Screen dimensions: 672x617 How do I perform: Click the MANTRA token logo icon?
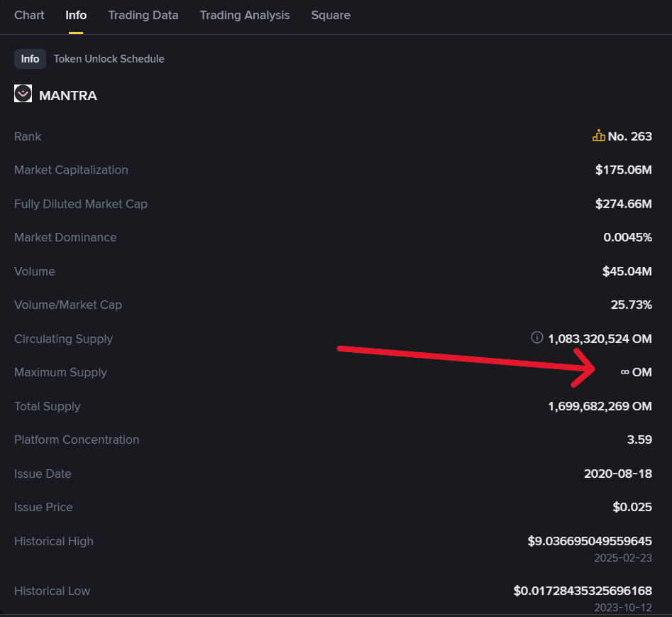point(23,94)
